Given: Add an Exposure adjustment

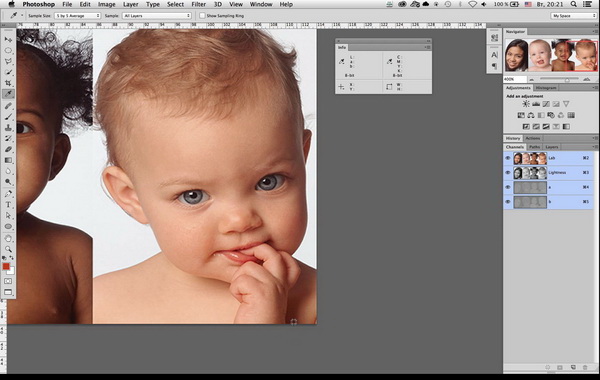Looking at the screenshot, I should pyautogui.click(x=556, y=104).
